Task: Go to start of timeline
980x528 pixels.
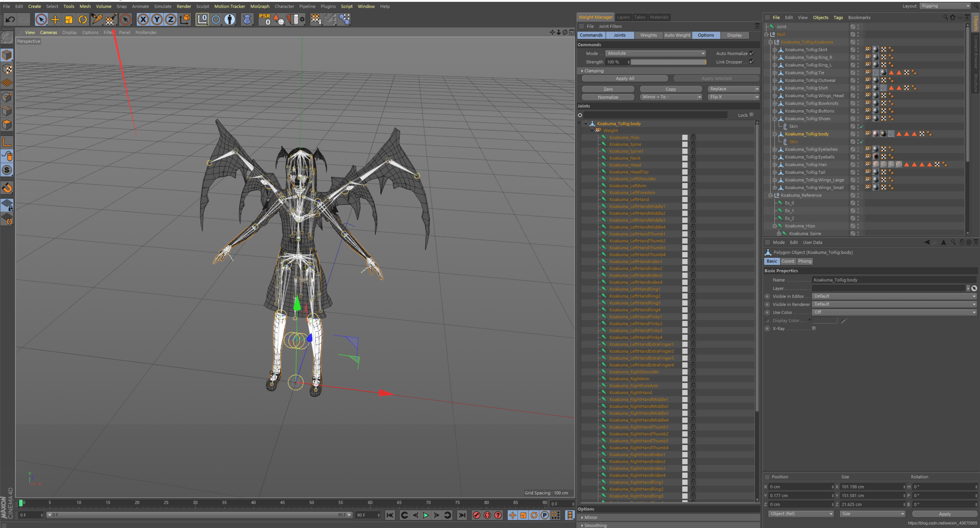Action: (390, 515)
